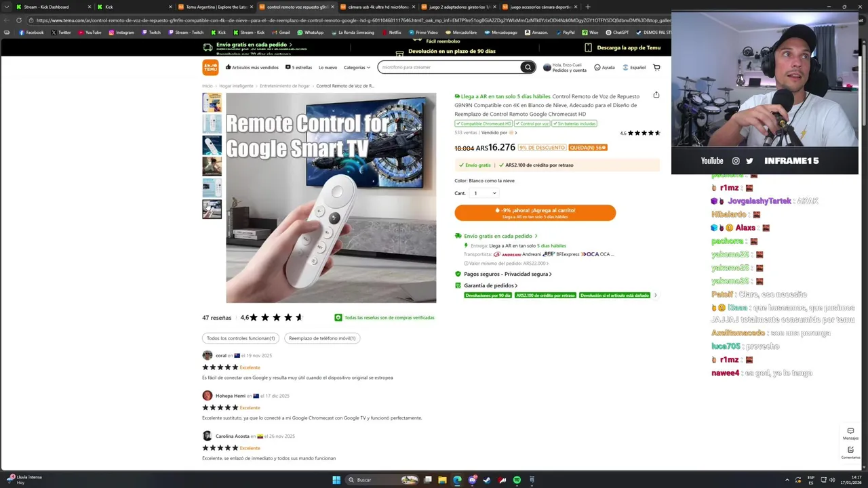Click the search magnifier button
Image resolution: width=868 pixels, height=488 pixels.
527,67
